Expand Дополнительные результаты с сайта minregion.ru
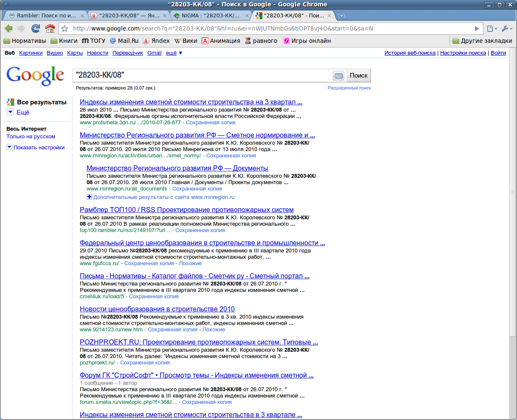517x420 pixels. tap(160, 197)
